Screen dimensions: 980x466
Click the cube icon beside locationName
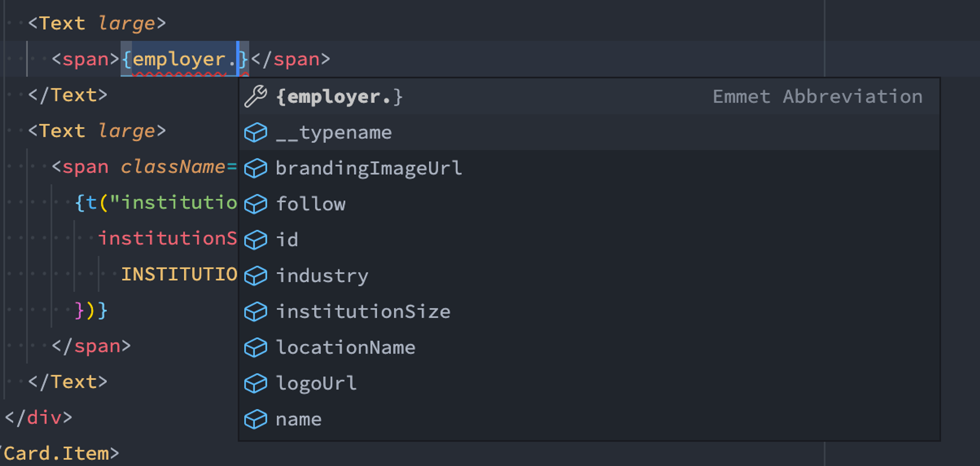pyautogui.click(x=255, y=348)
